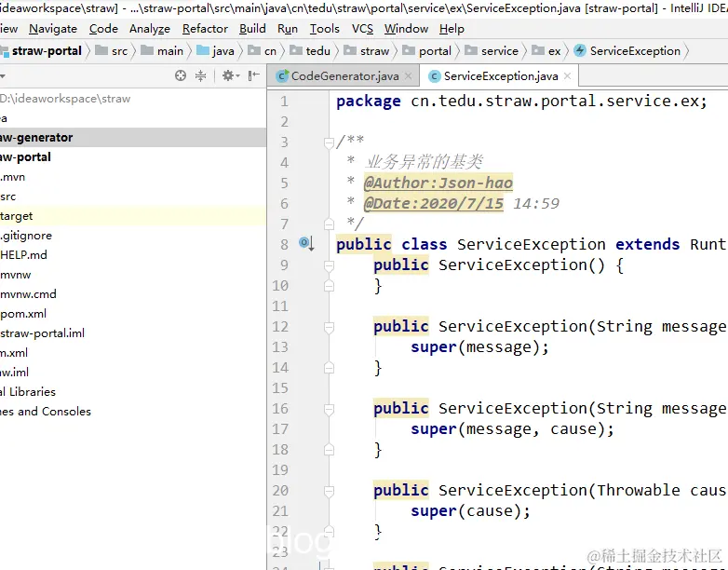Fold the Throwable cause constructor block
The width and height of the screenshot is (728, 570).
click(329, 491)
